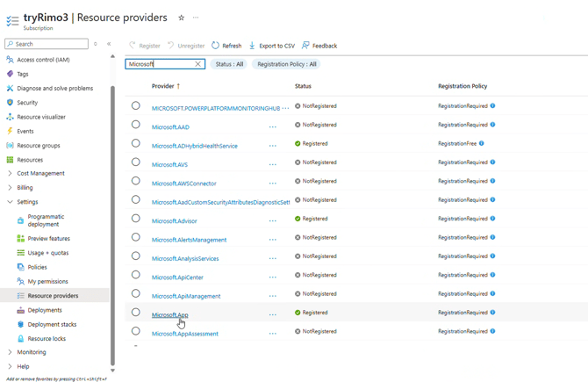
Task: Click the Register toolbar button
Action: pos(145,46)
